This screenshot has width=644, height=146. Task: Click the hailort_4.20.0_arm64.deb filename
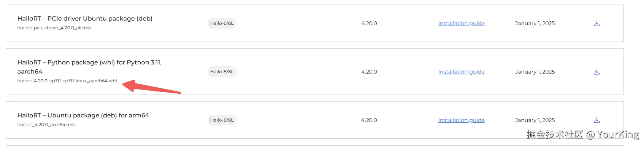coord(46,125)
